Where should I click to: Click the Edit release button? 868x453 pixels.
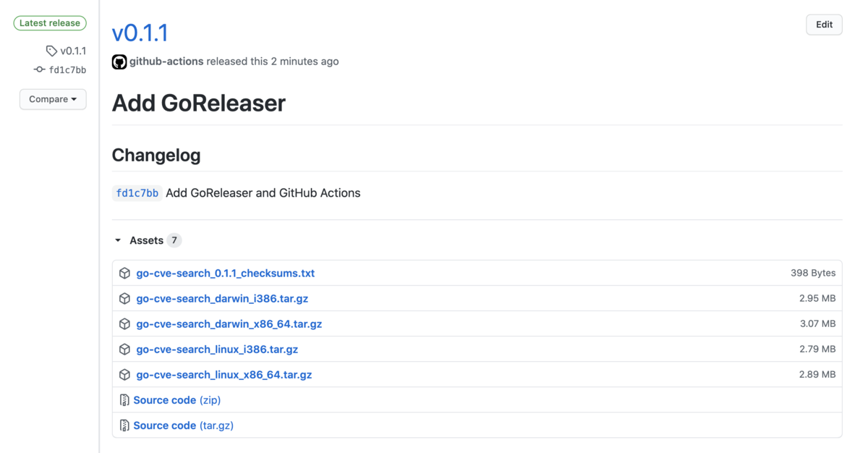824,25
